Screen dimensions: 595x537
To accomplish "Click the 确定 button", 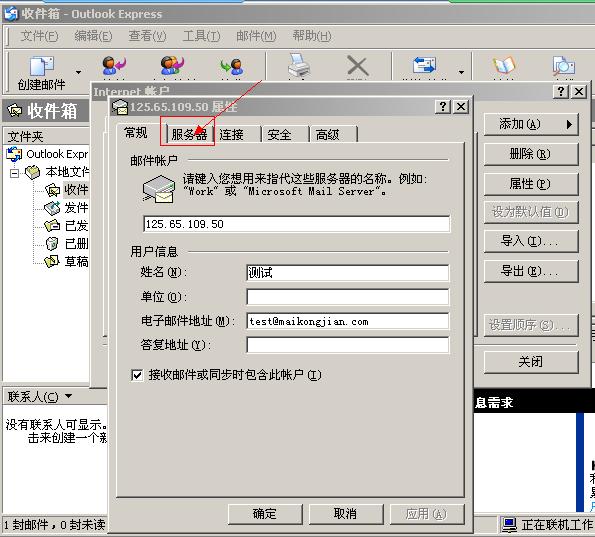I will click(265, 514).
